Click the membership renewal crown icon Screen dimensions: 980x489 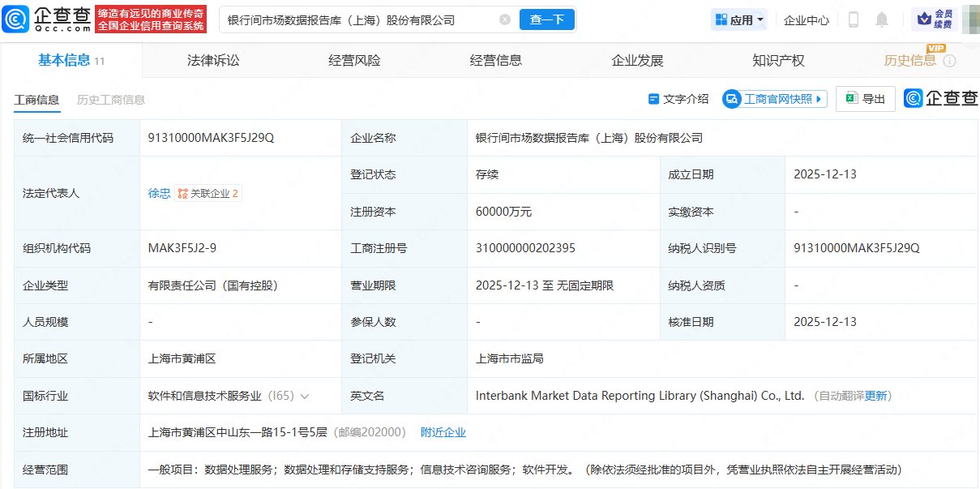925,19
